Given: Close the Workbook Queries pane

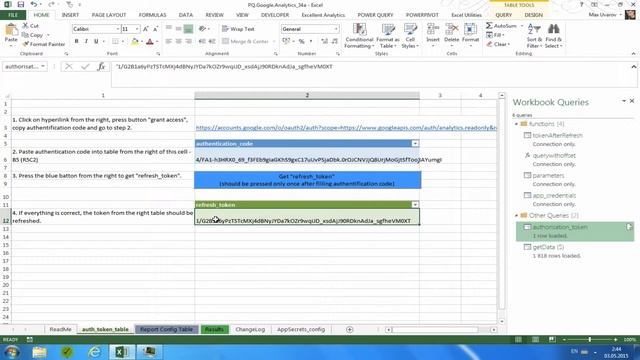Looking at the screenshot, I should click(632, 101).
